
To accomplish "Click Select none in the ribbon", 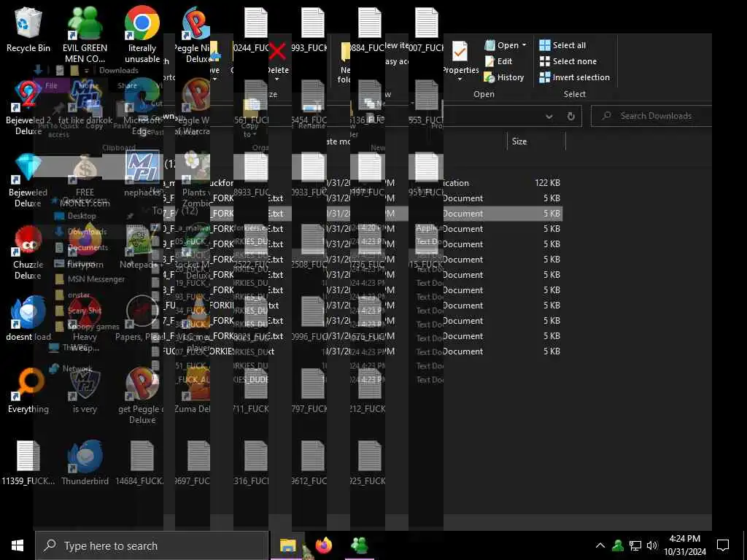I will (x=568, y=61).
